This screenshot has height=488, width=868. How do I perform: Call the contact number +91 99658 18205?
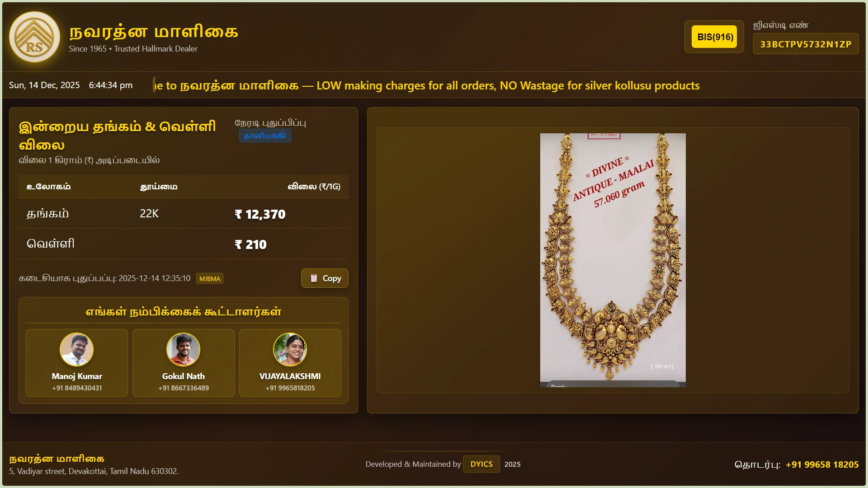coord(822,465)
